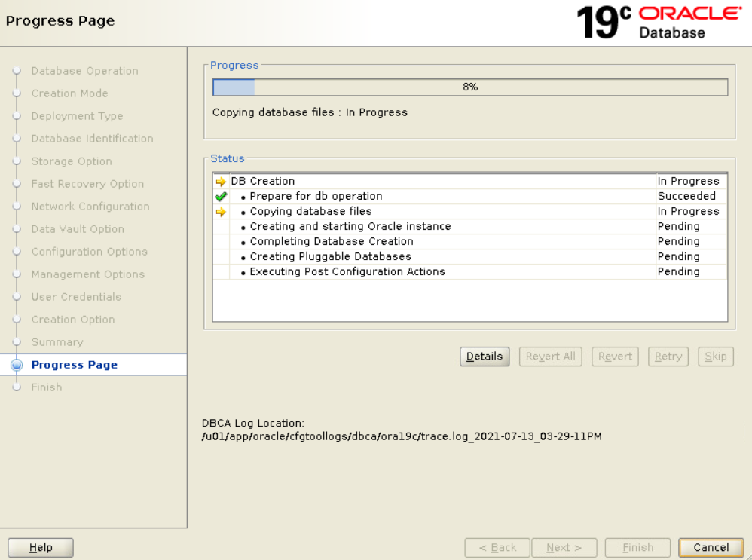Open the Details button
The image size is (752, 560).
485,357
